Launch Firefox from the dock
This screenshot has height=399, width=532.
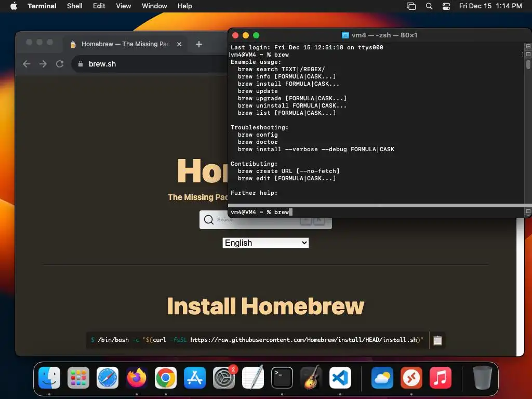point(137,378)
